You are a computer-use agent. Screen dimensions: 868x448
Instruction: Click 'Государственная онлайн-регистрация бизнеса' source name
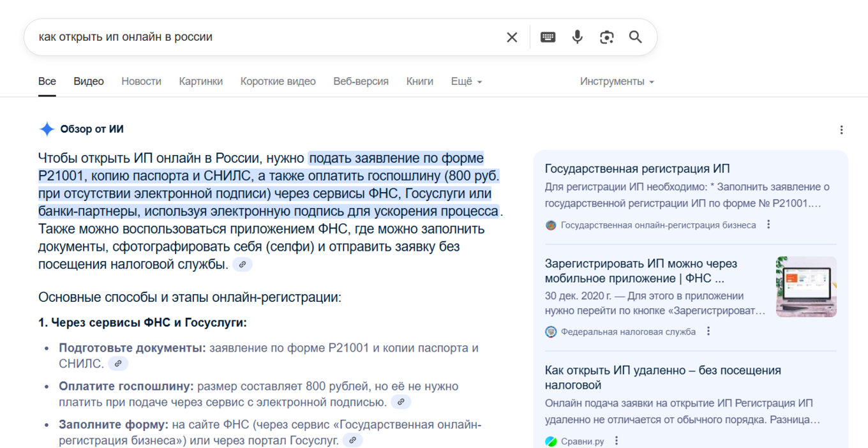point(658,225)
